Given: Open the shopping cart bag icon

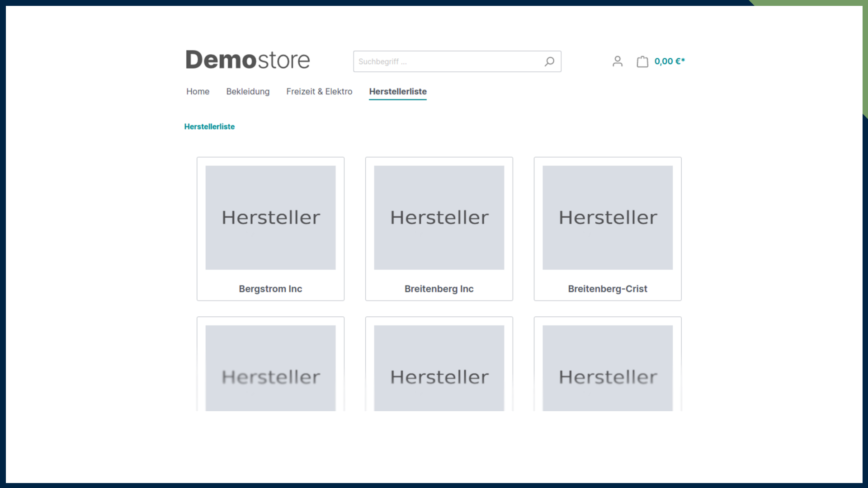Looking at the screenshot, I should (x=642, y=61).
